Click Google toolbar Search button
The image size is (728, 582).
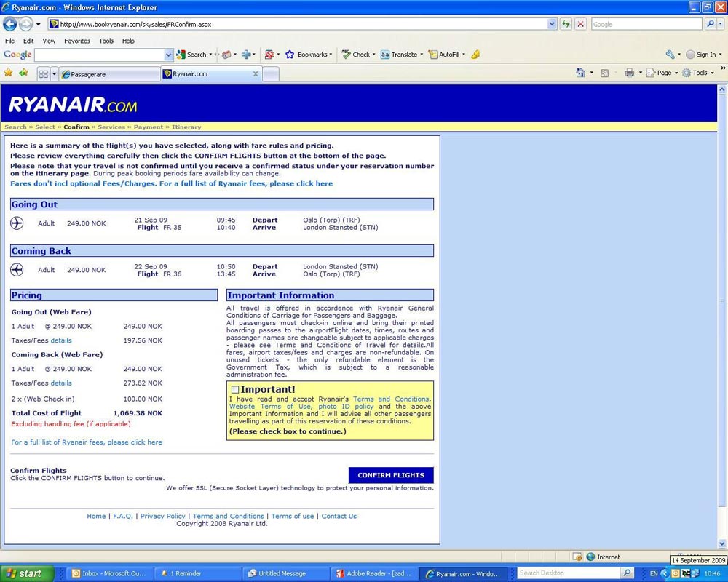coord(191,55)
